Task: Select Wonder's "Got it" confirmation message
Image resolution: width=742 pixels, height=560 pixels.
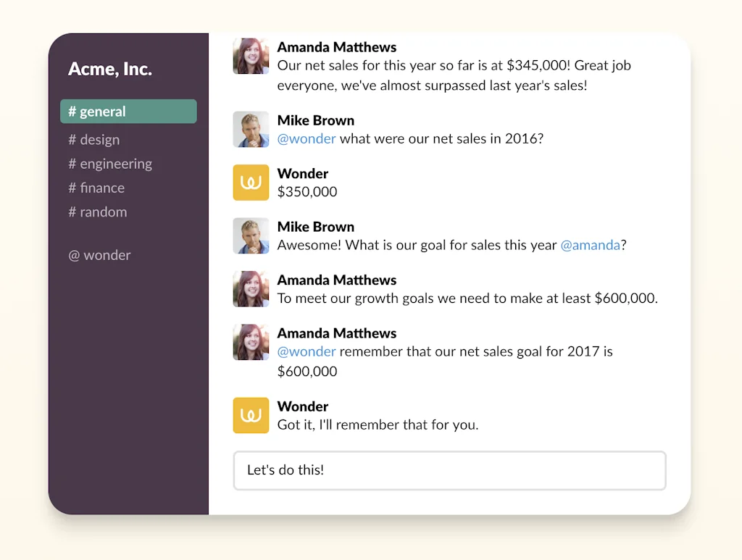Action: pyautogui.click(x=377, y=425)
